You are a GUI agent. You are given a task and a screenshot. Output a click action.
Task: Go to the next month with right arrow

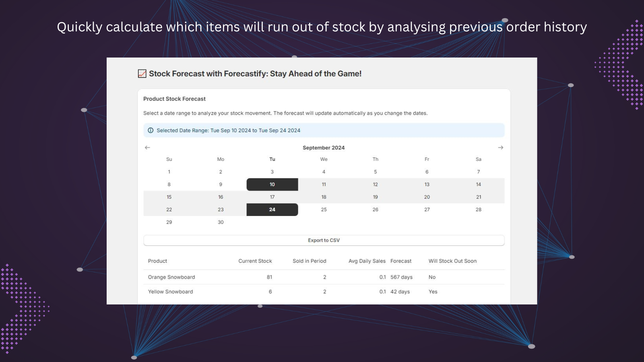pyautogui.click(x=501, y=148)
